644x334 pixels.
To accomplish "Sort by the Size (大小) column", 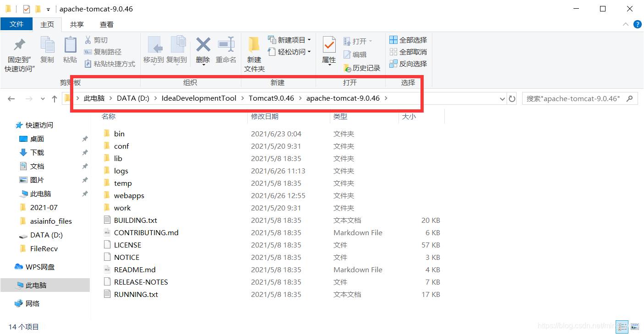I will 409,116.
